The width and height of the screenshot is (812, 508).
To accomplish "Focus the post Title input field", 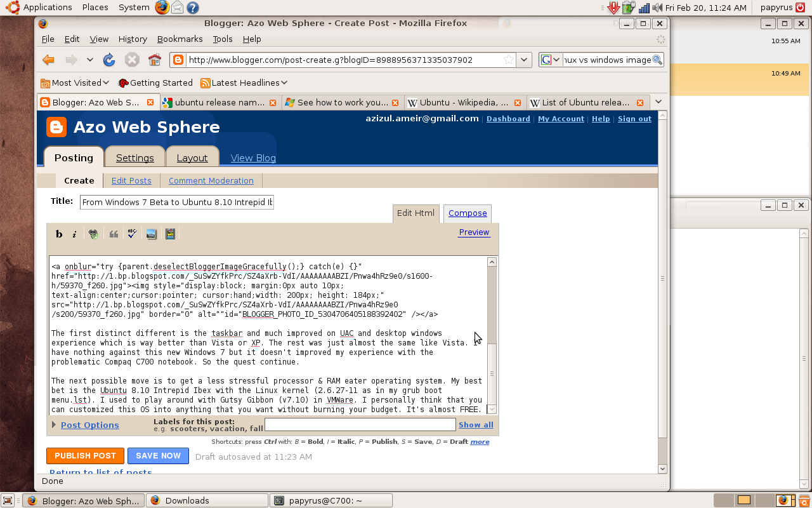I will click(x=177, y=202).
